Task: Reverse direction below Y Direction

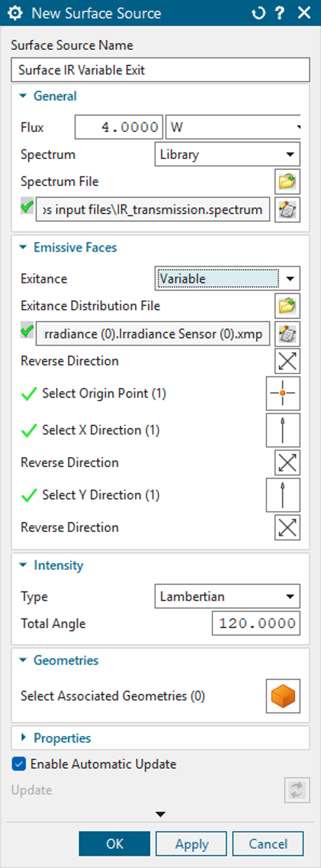Action: [287, 528]
